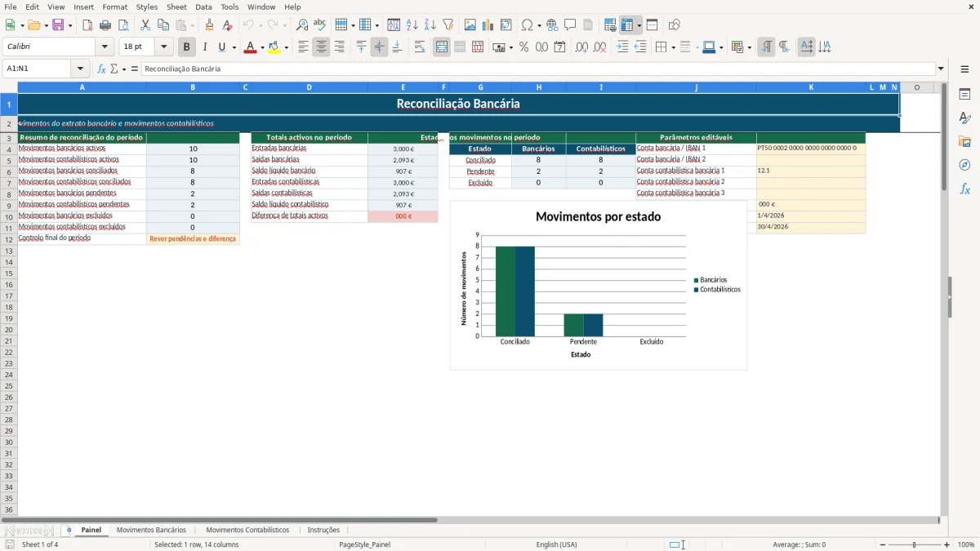Open Function Wizard next to Name Box
980x551 pixels.
(102, 69)
